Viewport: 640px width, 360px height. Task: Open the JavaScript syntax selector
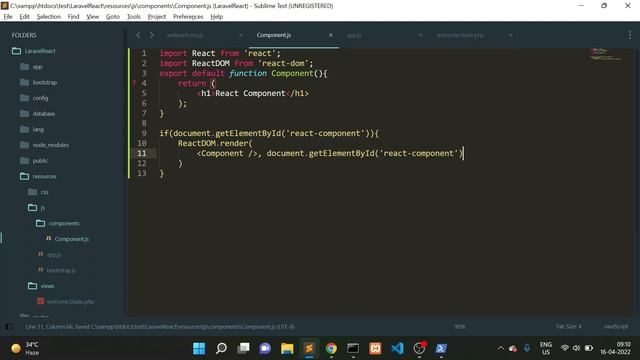pyautogui.click(x=616, y=327)
